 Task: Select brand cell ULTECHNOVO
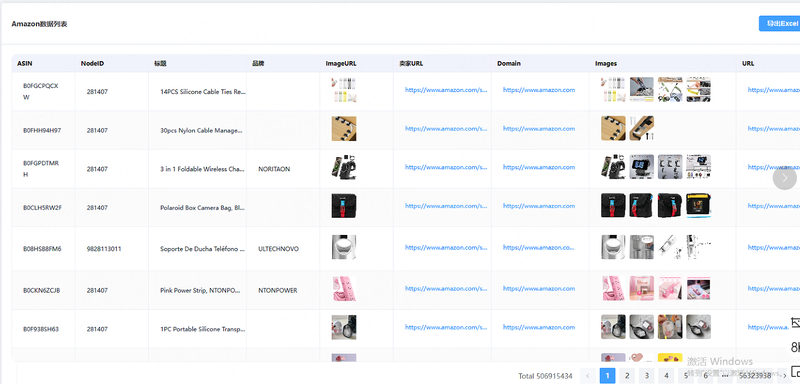(x=279, y=249)
